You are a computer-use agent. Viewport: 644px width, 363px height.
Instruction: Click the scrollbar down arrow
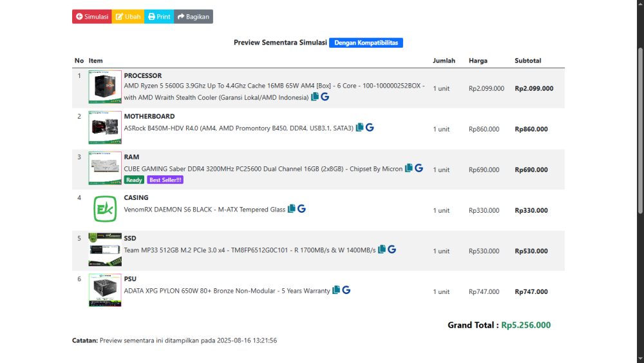click(640, 359)
